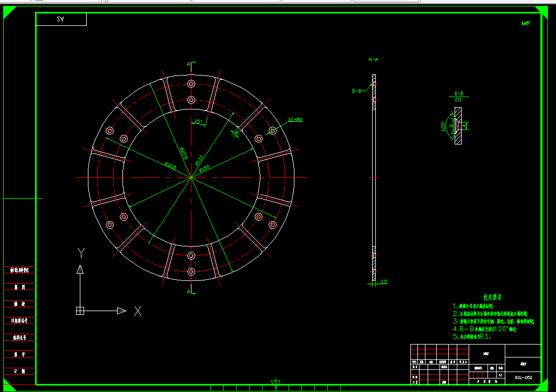Image resolution: width=556 pixels, height=392 pixels.
Task: Select the bottom section marker letter A
Action: click(189, 291)
